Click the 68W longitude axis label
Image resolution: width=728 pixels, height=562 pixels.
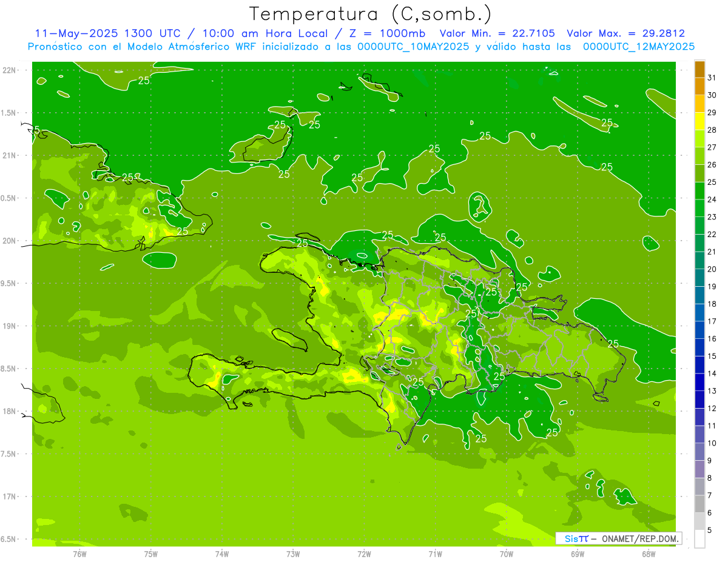649,554
